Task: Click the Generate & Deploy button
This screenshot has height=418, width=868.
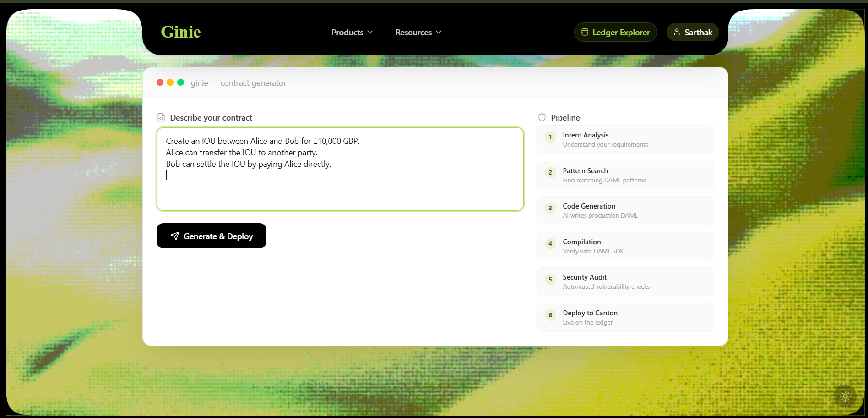Action: coord(212,236)
